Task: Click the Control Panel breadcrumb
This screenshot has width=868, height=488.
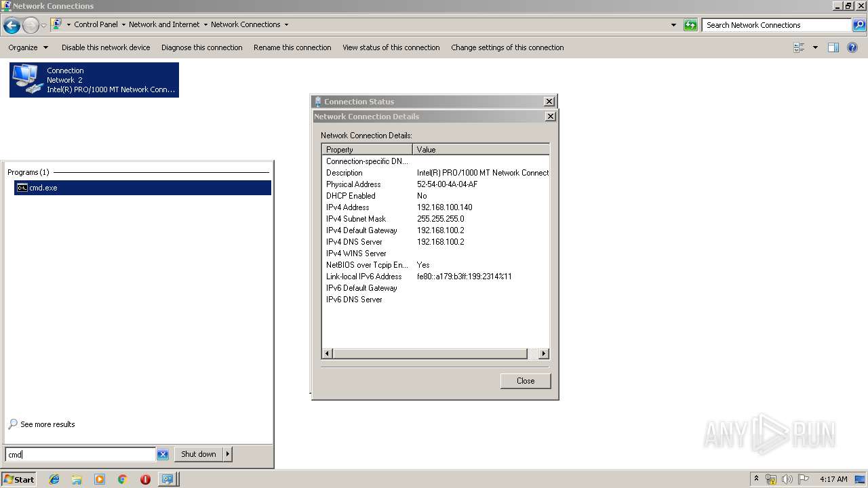Action: pos(96,24)
